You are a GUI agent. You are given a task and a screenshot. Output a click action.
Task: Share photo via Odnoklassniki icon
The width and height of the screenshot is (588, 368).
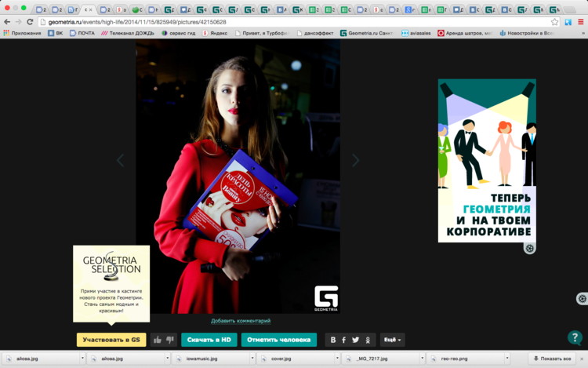pos(368,340)
